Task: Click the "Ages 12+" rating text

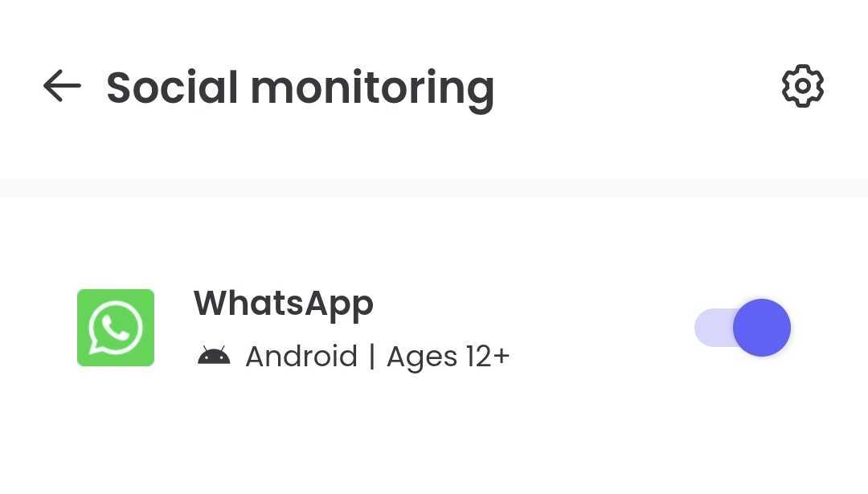Action: [x=448, y=356]
